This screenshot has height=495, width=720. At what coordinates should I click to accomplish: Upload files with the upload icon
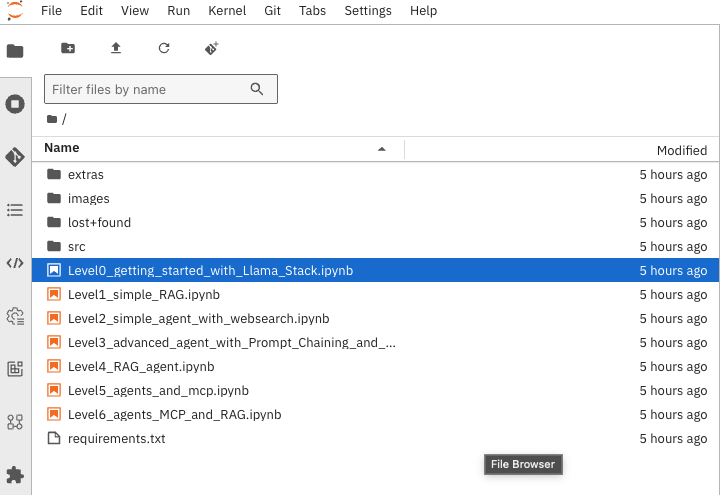(116, 48)
